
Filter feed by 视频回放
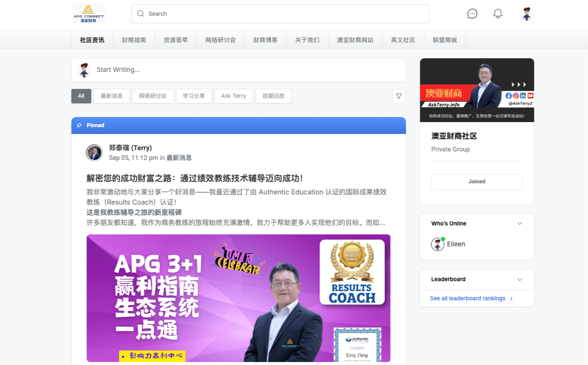pyautogui.click(x=273, y=96)
